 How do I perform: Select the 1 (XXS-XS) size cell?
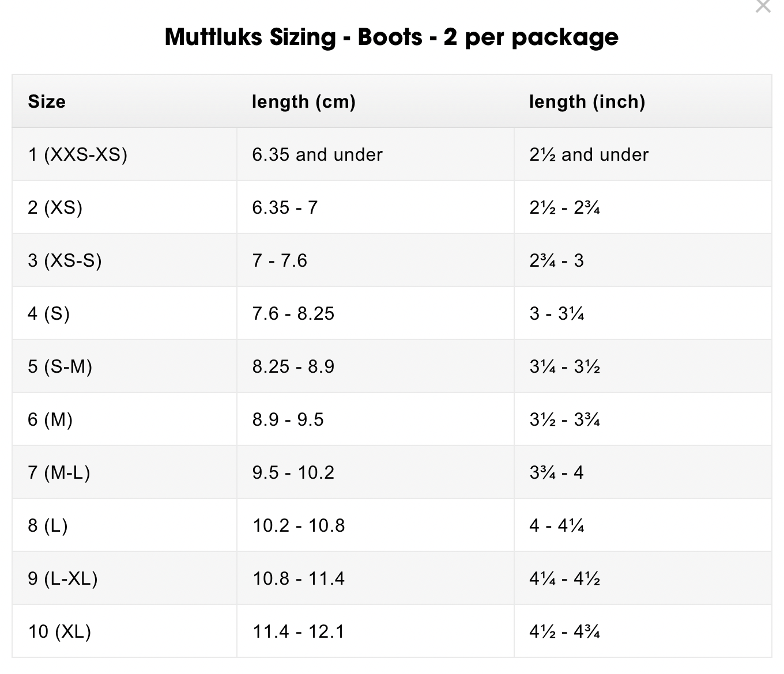[x=78, y=154]
